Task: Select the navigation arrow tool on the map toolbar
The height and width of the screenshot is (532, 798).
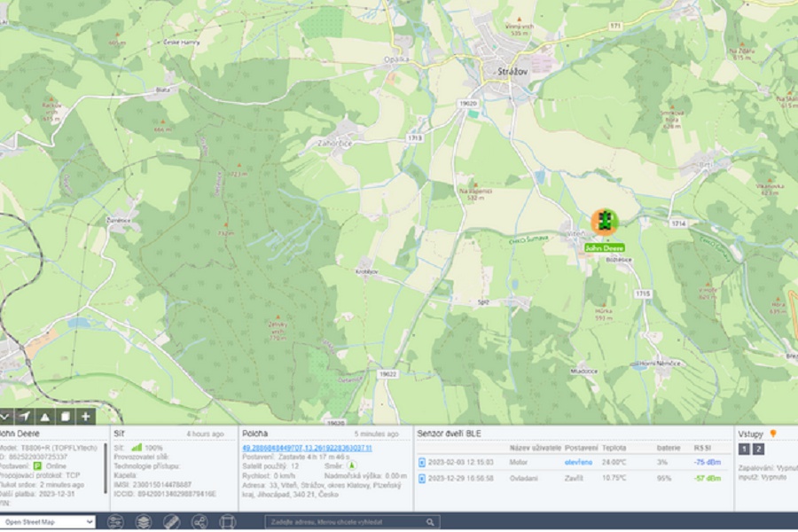Action: [x=24, y=416]
